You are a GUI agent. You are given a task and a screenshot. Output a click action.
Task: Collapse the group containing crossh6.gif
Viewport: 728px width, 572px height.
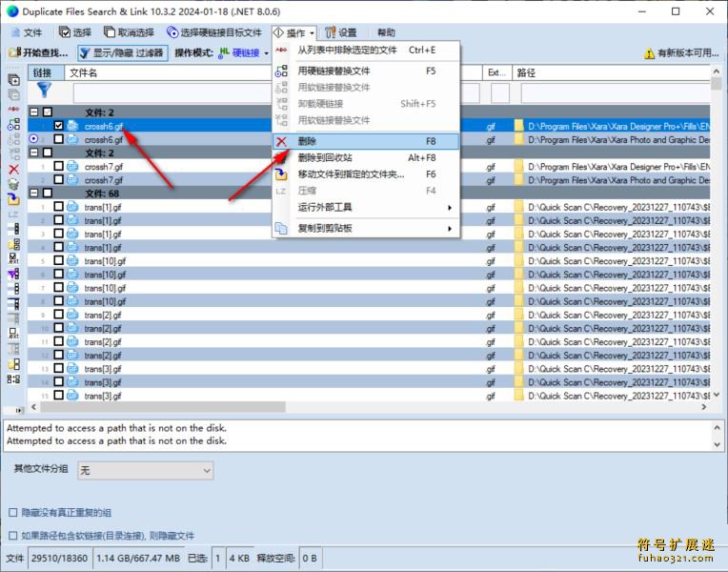34,112
